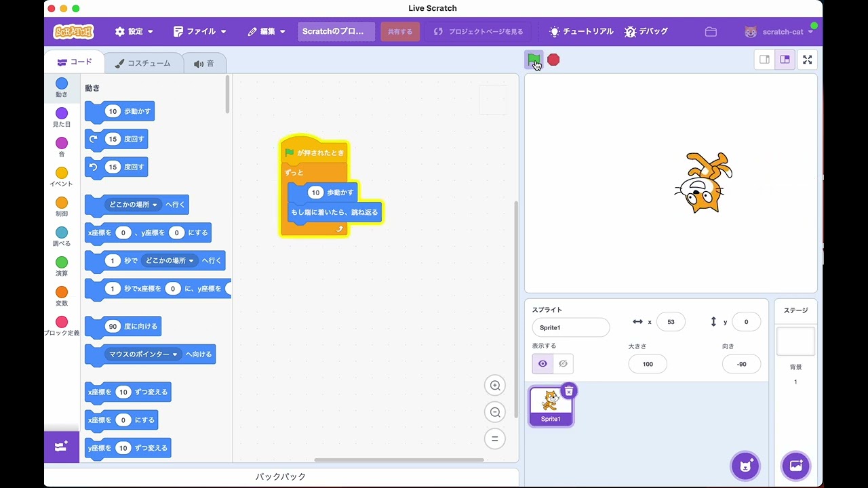Open the ファイル menu

200,32
